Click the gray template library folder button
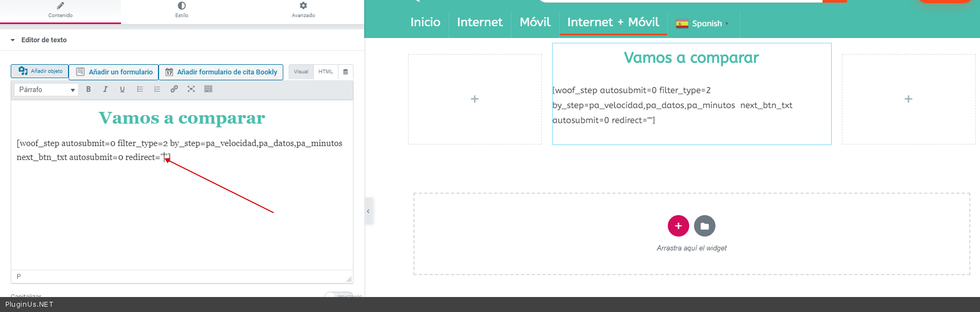 tap(705, 226)
